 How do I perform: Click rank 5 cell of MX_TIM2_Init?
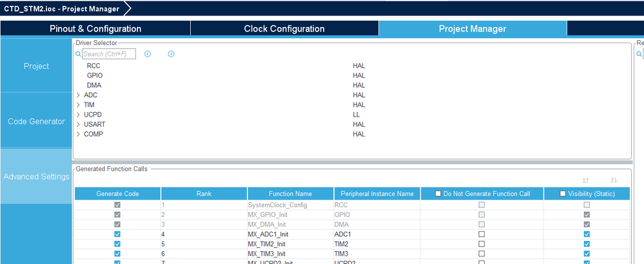coord(204,244)
